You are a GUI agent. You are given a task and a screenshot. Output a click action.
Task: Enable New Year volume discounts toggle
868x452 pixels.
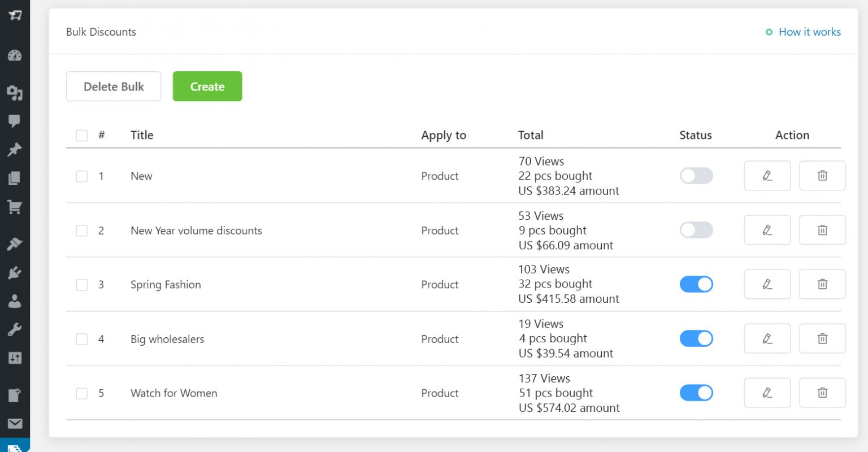pyautogui.click(x=696, y=230)
